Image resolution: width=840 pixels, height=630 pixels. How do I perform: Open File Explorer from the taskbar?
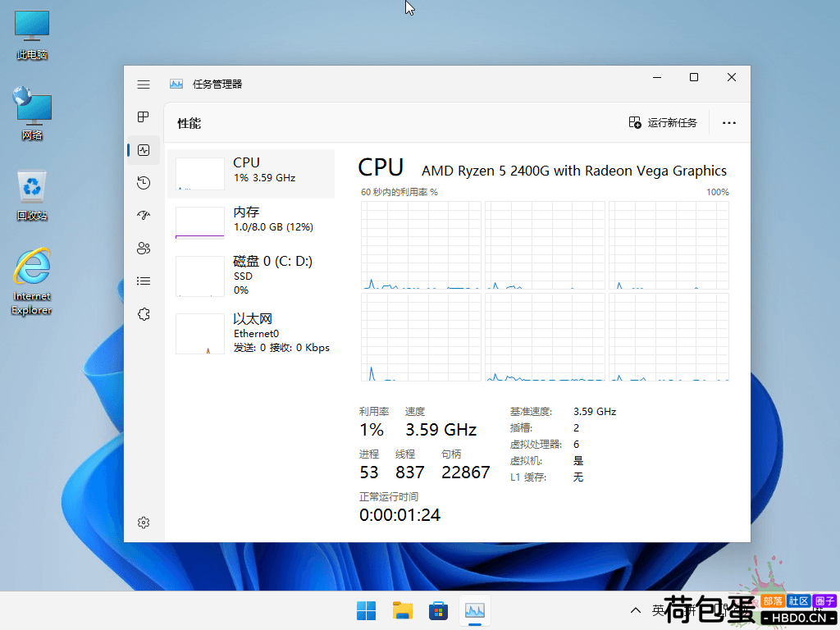[x=402, y=610]
